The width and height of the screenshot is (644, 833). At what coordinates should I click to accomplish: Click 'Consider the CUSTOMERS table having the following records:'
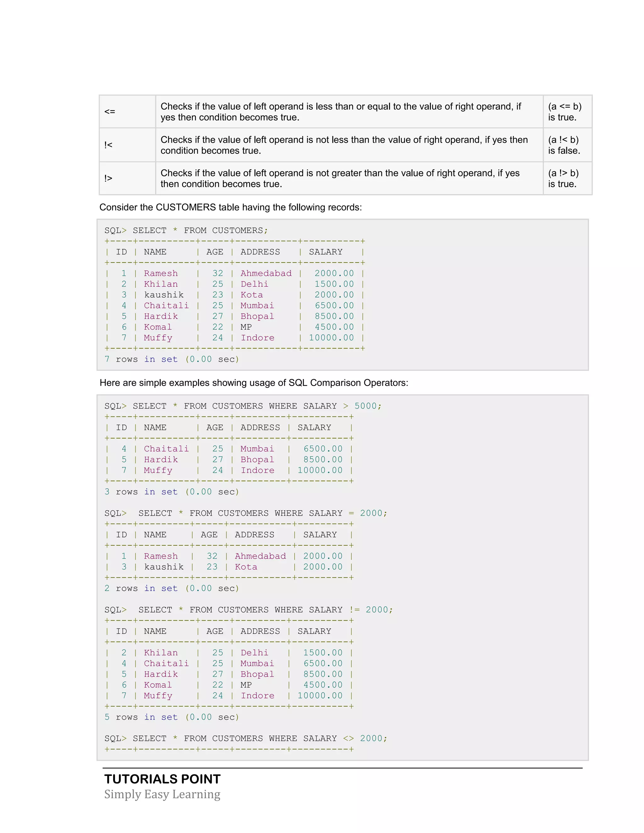point(230,207)
